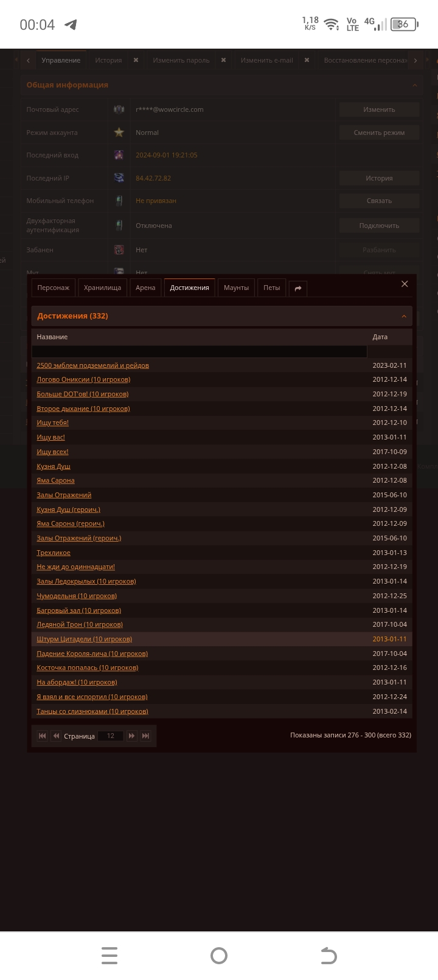
Task: Click the page number input field
Action: point(111,736)
